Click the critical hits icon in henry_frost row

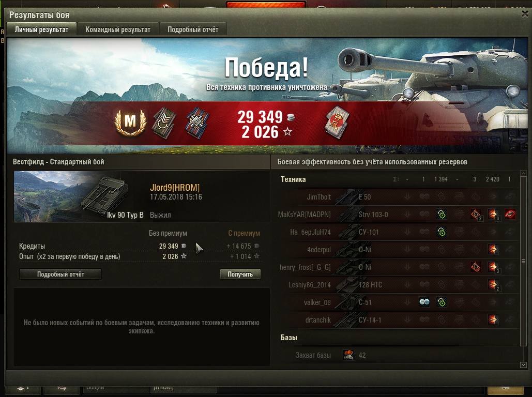click(x=476, y=267)
